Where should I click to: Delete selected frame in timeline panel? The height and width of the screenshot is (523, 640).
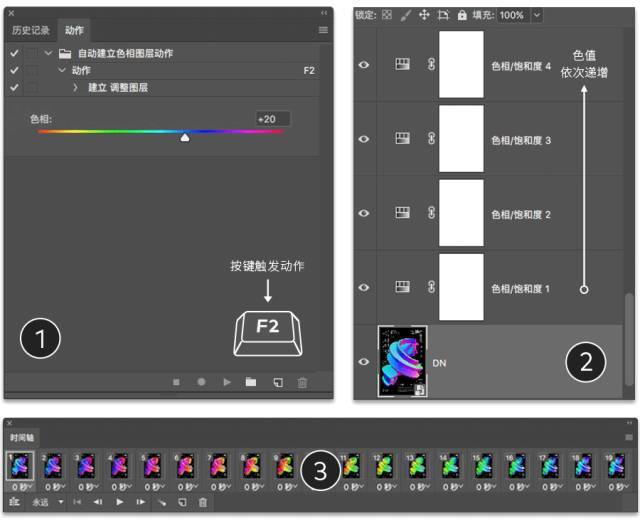203,502
